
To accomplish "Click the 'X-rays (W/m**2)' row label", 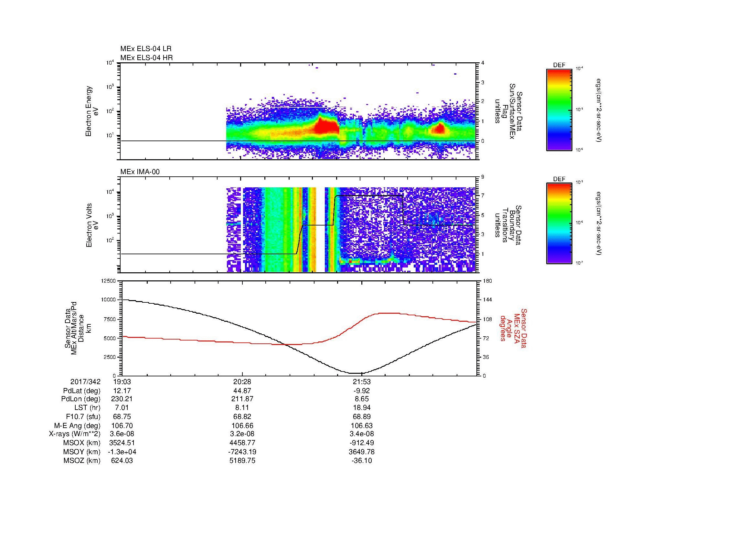I will tap(75, 434).
